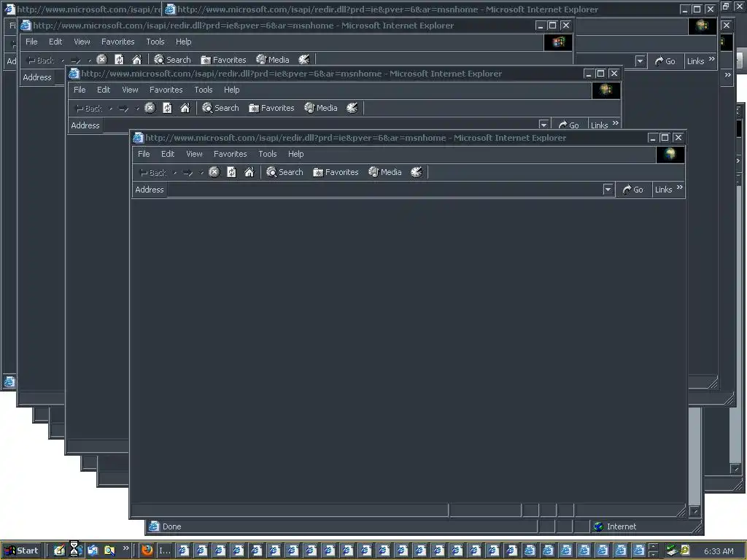Click the throbber logo in the second IE window
Screen dimensions: 747x560
click(x=606, y=90)
